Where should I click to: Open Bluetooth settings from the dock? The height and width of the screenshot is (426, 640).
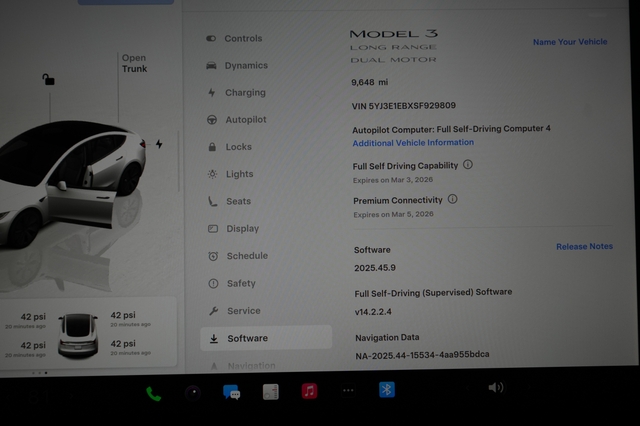pyautogui.click(x=387, y=390)
